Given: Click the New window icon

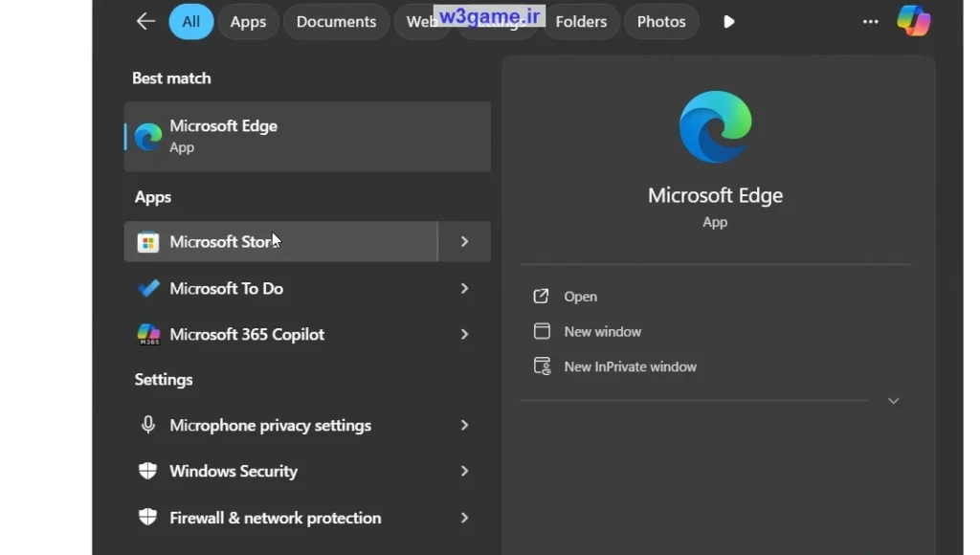Looking at the screenshot, I should coord(542,331).
